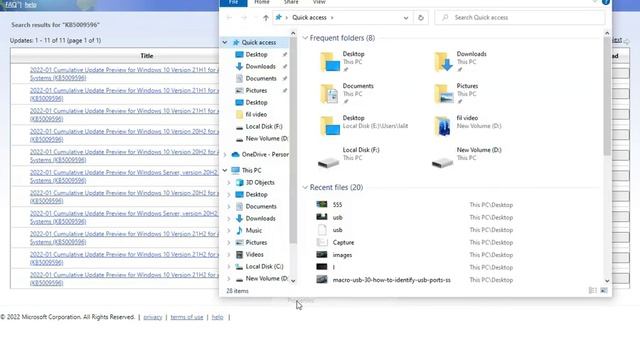Collapse the Quick access tree node

225,42
